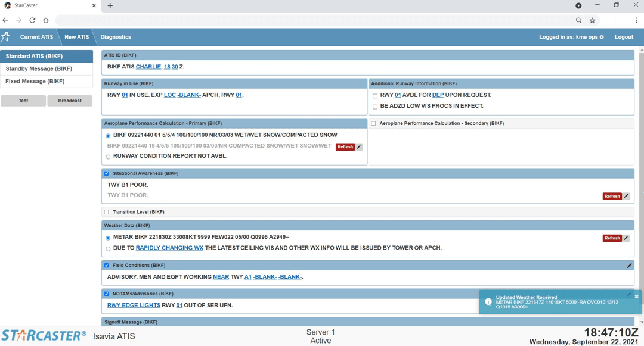644x346 pixels.
Task: Click the zoom magnifier icon in address bar
Action: pyautogui.click(x=578, y=20)
